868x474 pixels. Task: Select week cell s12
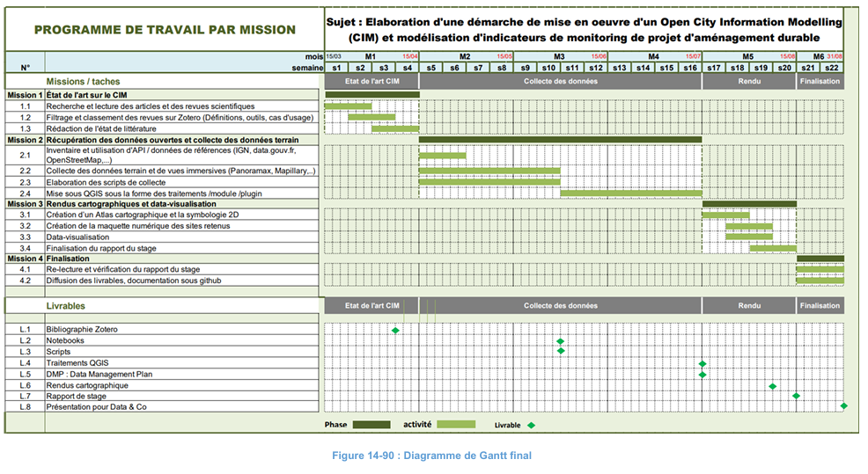[x=596, y=68]
